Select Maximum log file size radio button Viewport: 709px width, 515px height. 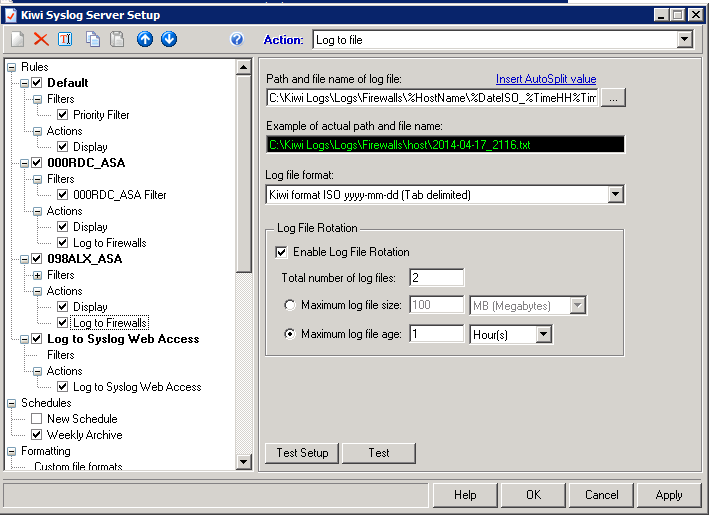tap(290, 305)
